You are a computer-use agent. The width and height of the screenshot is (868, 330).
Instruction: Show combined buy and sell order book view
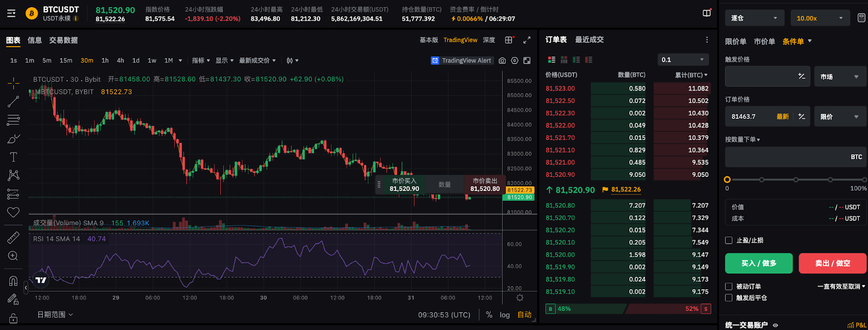point(552,60)
